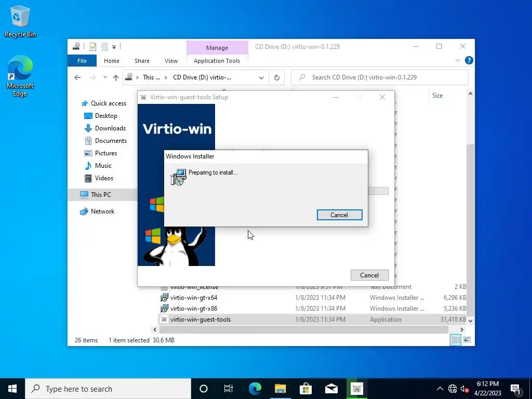Click the horizontal scrollbar left arrow
Screen dimensions: 532x399
pyautogui.click(x=155, y=329)
